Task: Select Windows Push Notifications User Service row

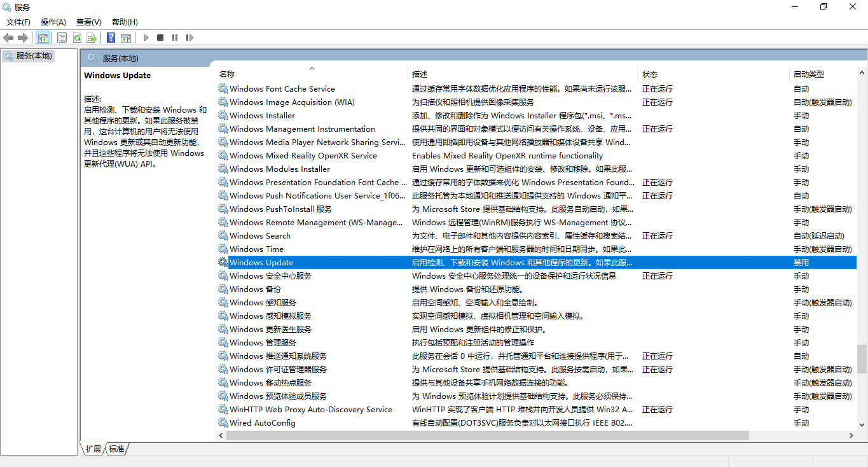Action: (x=537, y=195)
